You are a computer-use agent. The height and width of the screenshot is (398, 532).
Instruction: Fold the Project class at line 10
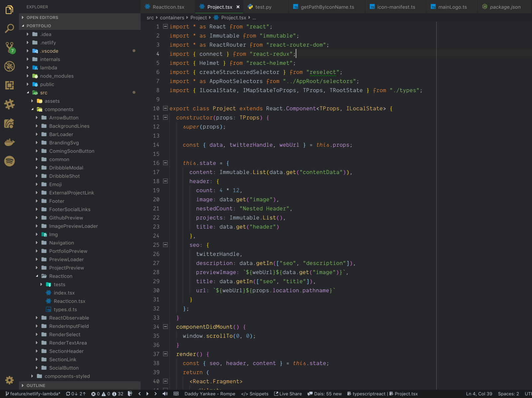click(165, 108)
